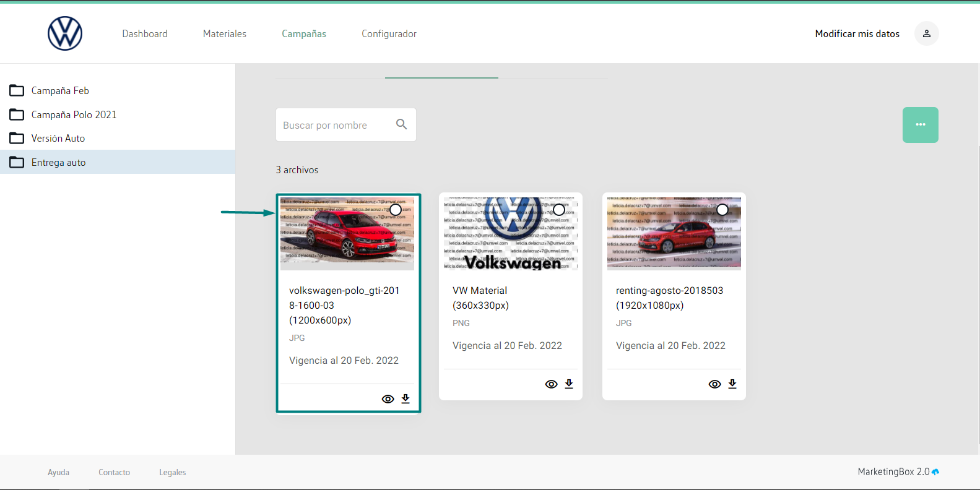980x490 pixels.
Task: Open the user profile icon
Action: click(927, 33)
